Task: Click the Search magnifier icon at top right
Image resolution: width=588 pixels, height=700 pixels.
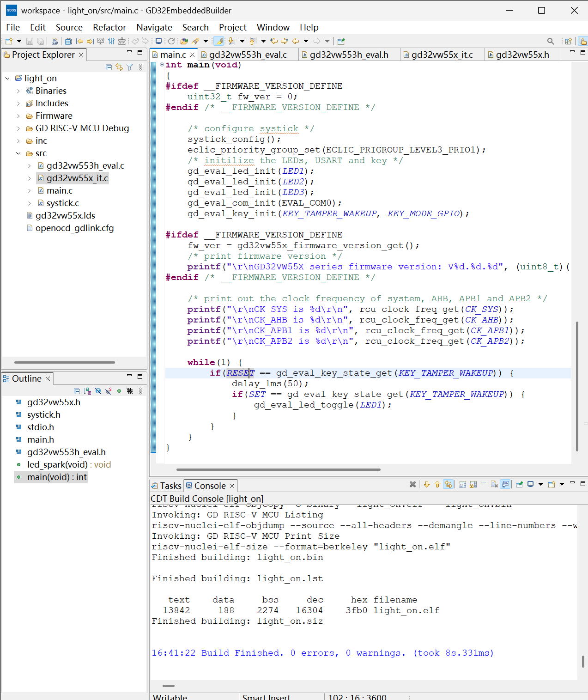Action: 551,41
